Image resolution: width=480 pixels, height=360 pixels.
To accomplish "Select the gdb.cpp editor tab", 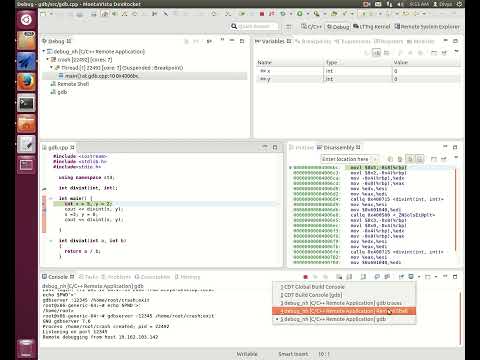I will [x=58, y=147].
